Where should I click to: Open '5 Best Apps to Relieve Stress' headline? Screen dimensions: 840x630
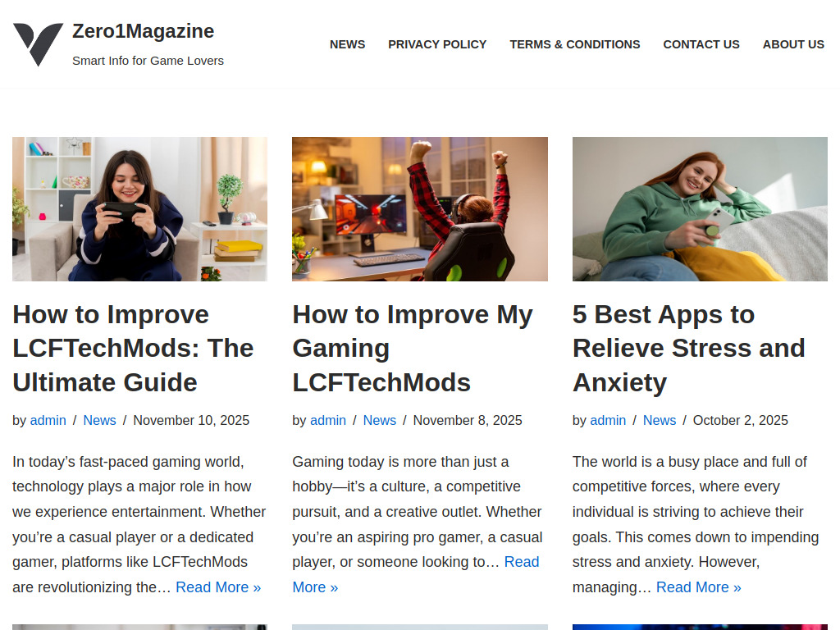[x=688, y=348]
